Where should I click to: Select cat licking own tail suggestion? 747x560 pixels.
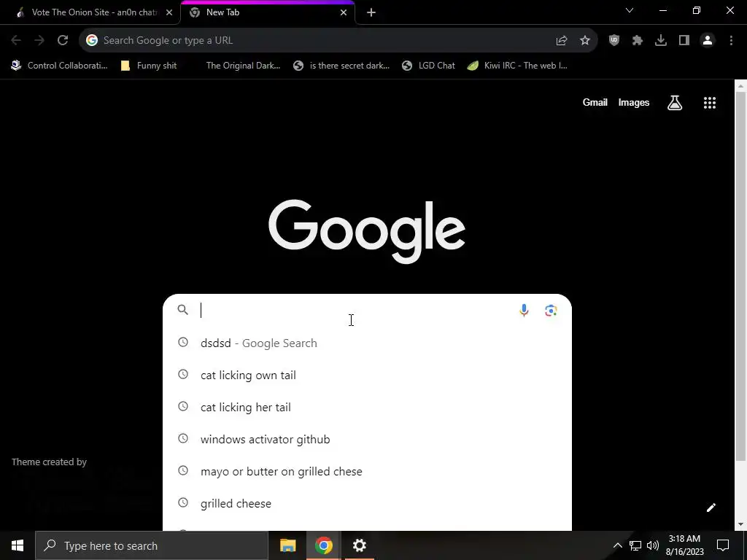[x=367, y=376]
